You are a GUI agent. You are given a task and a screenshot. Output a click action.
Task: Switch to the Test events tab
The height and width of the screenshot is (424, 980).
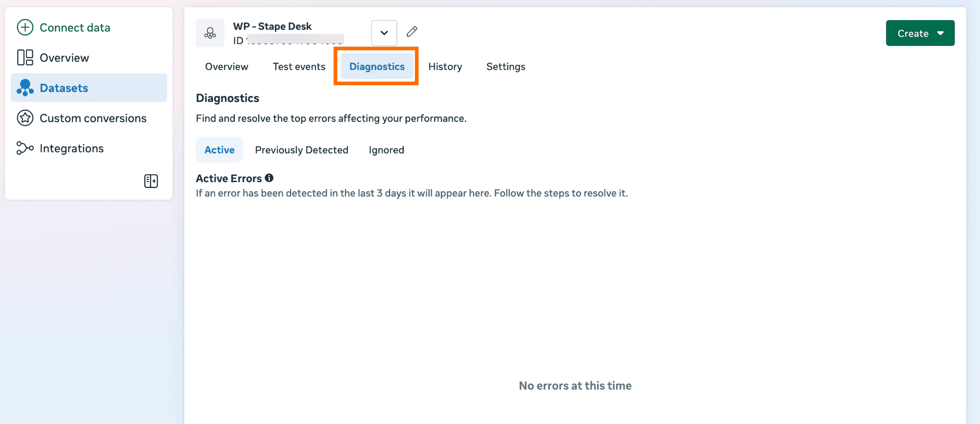pyautogui.click(x=299, y=67)
